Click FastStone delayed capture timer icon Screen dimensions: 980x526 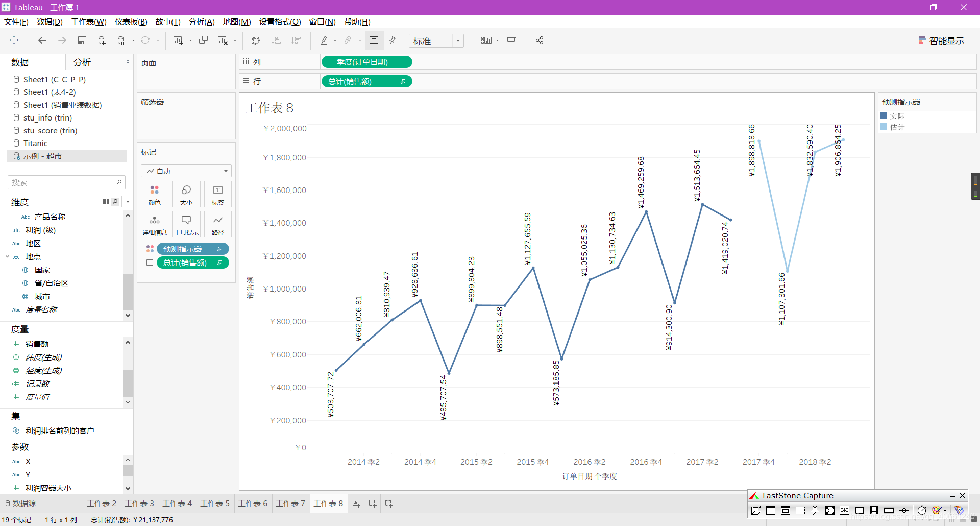pyautogui.click(x=921, y=510)
